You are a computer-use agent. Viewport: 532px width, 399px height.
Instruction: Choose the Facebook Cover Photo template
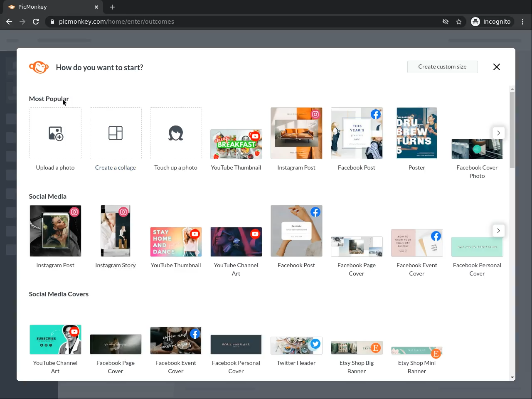[477, 149]
